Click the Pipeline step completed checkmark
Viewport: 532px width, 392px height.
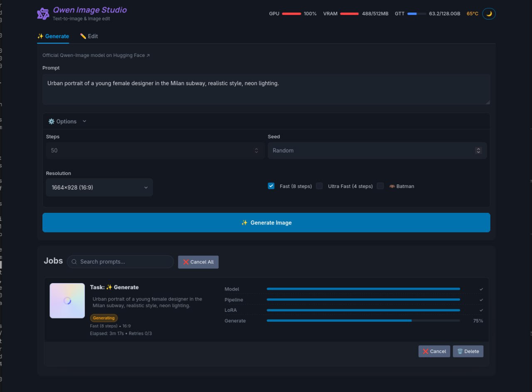click(x=481, y=300)
